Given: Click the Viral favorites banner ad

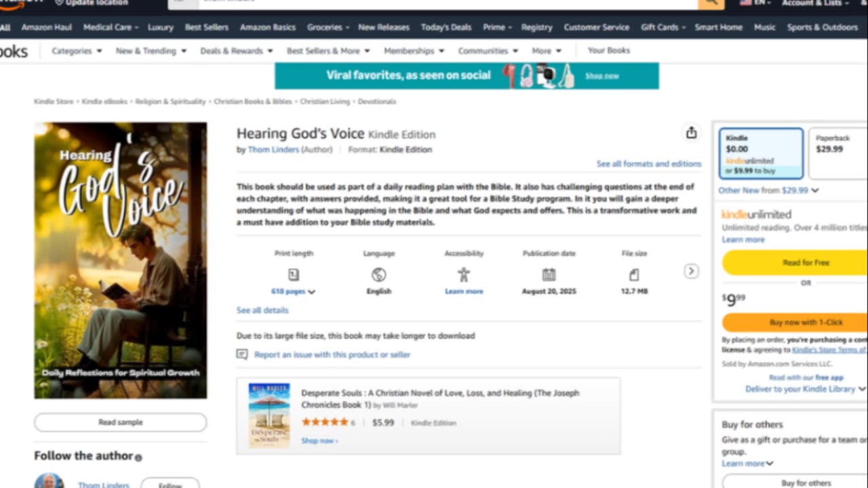Looking at the screenshot, I should [467, 76].
